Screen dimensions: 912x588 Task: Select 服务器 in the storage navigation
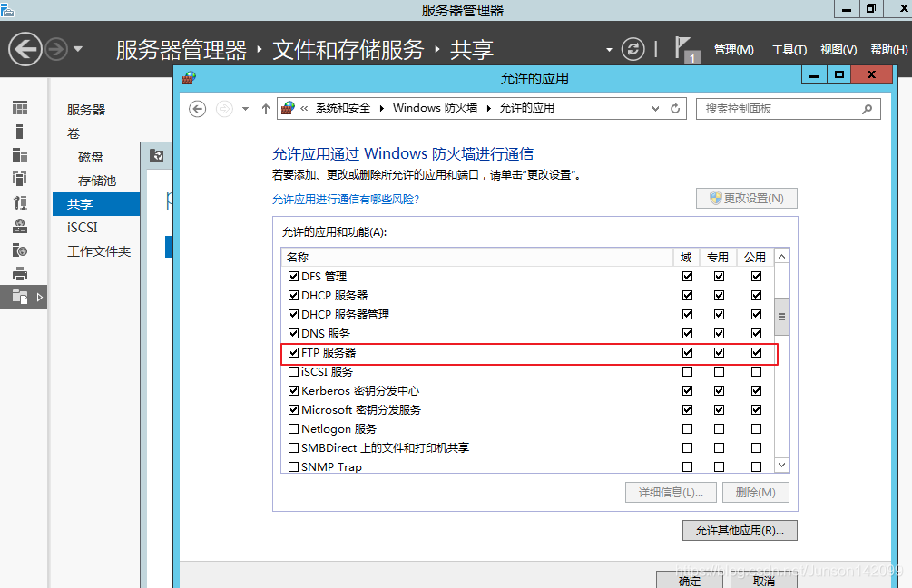[86, 110]
